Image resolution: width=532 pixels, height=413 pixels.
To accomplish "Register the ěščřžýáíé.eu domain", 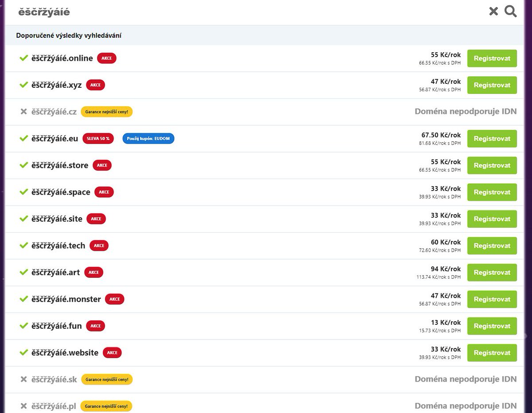I will (492, 139).
